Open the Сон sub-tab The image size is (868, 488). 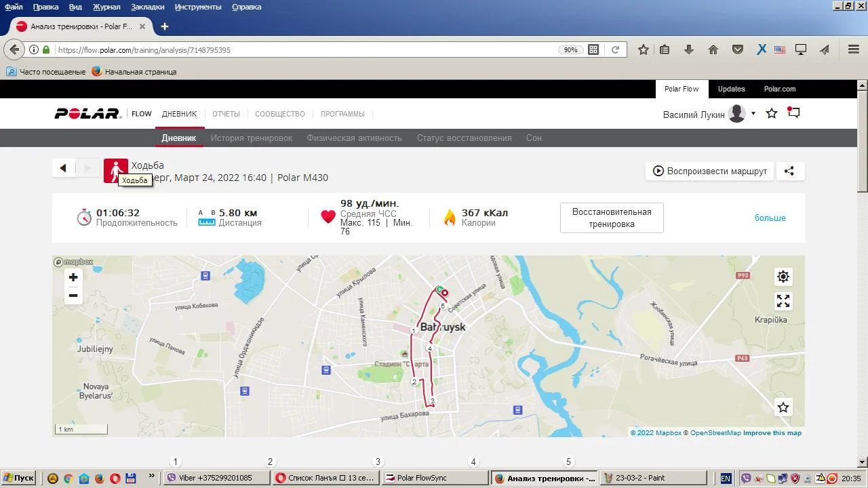[x=534, y=138]
